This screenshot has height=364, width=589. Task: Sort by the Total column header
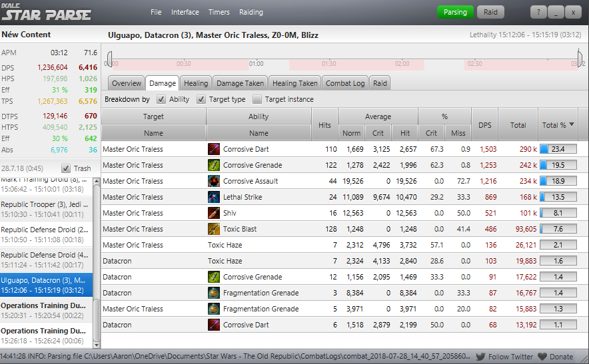(x=518, y=124)
